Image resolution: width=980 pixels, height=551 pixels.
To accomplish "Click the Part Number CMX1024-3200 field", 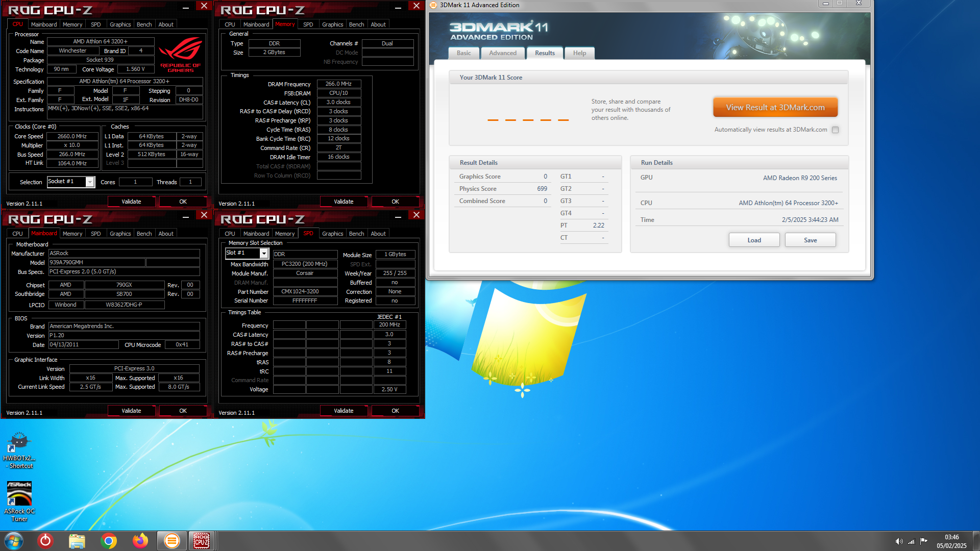I will pos(305,292).
